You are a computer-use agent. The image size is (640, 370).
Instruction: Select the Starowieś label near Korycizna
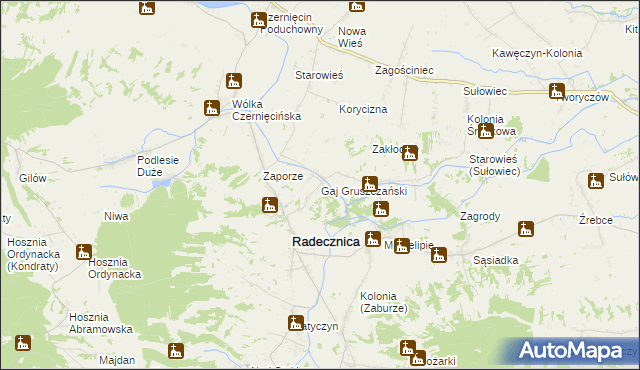tap(319, 75)
